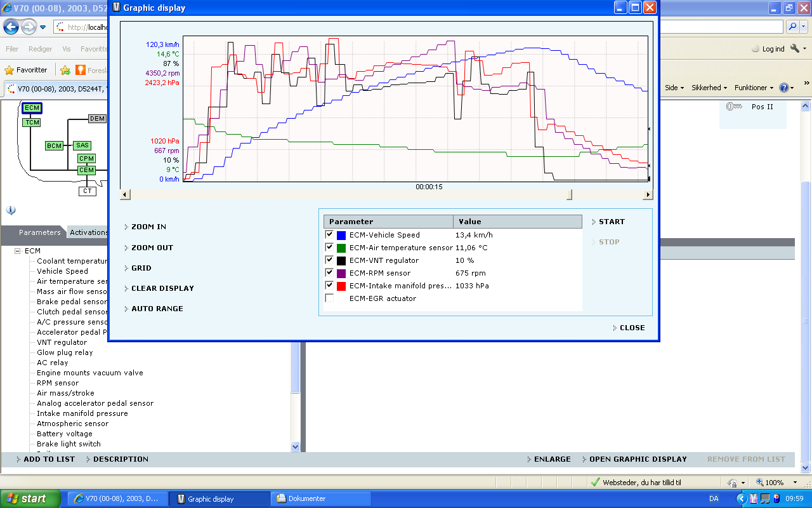Click the CEM module node

86,170
